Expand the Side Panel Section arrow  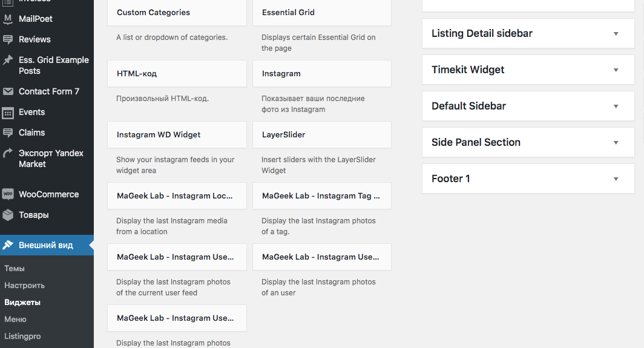[616, 143]
